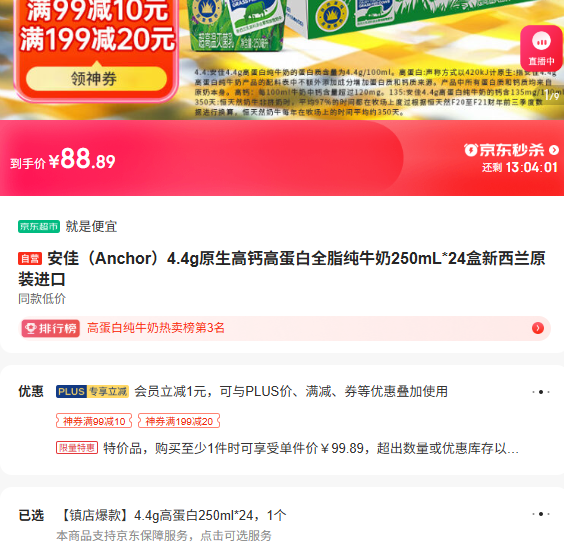Image resolution: width=564 pixels, height=552 pixels.
Task: Click the 京东超市 green badge
Action: tap(39, 227)
